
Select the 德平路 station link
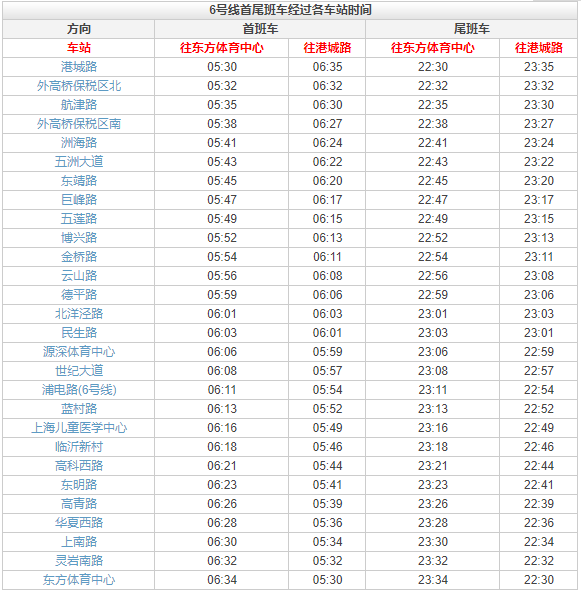tap(79, 294)
